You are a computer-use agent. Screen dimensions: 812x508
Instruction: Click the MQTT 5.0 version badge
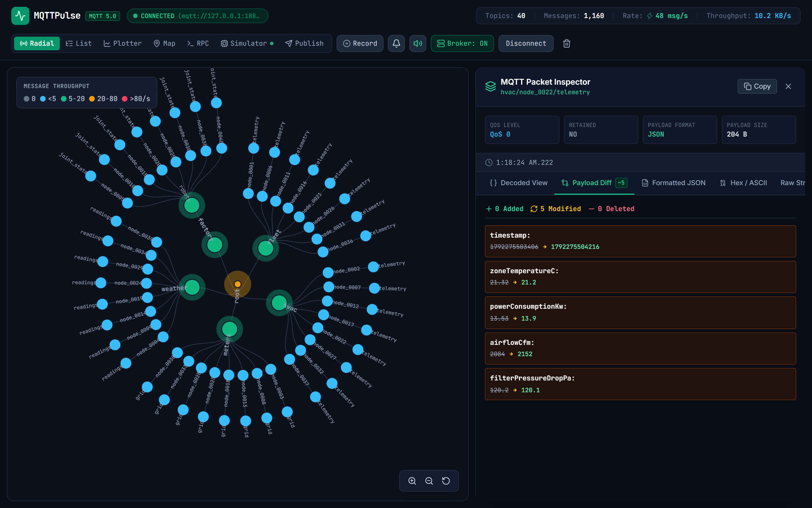[103, 16]
